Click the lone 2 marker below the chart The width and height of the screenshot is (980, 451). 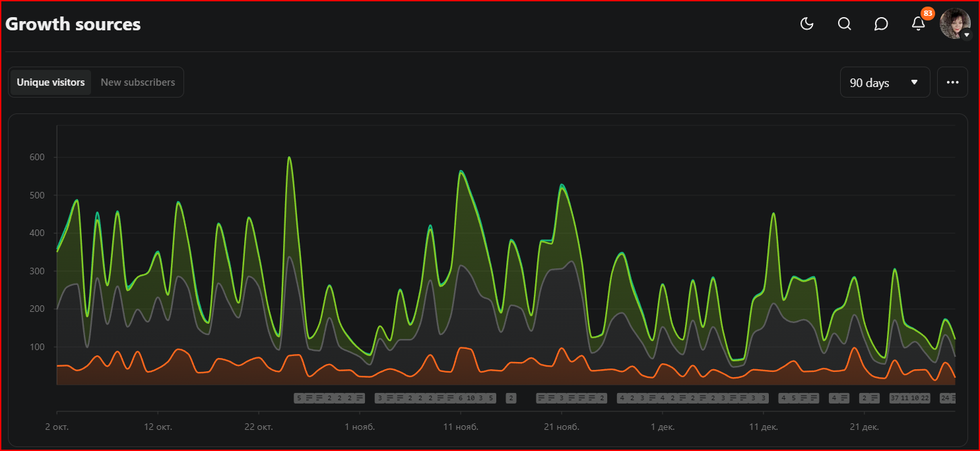point(511,398)
